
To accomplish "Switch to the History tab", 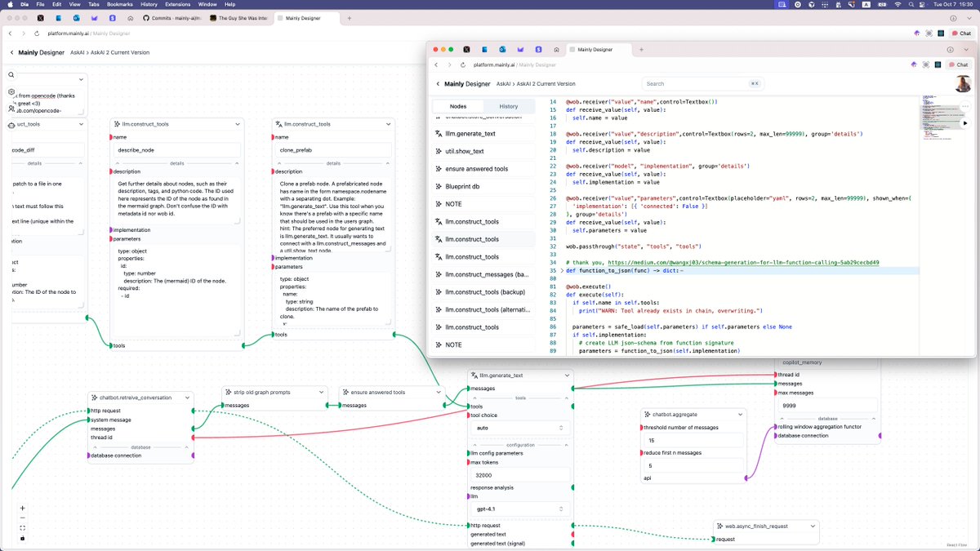I will [508, 106].
